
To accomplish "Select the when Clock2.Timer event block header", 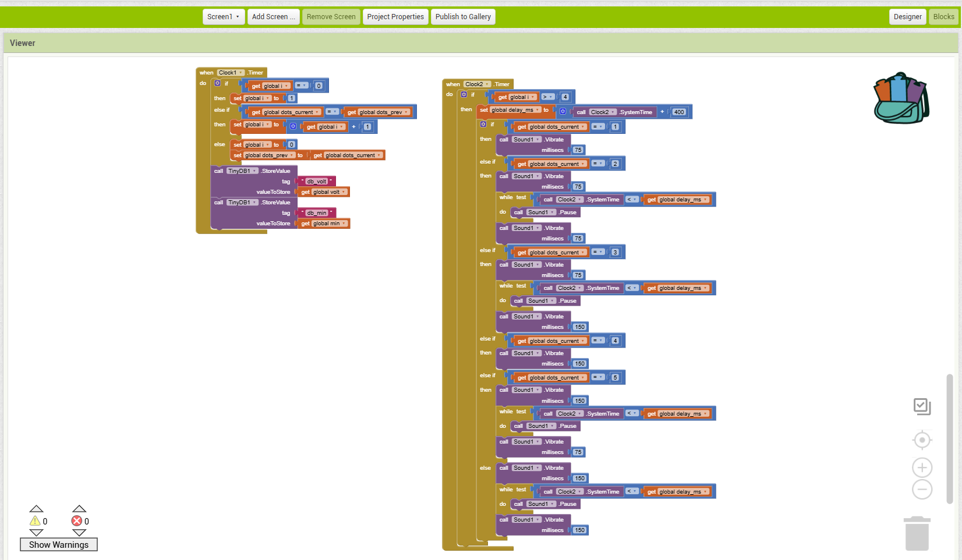I will point(478,84).
